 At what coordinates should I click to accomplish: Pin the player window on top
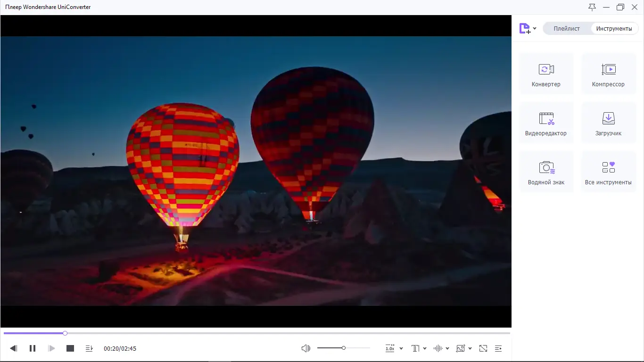click(592, 7)
